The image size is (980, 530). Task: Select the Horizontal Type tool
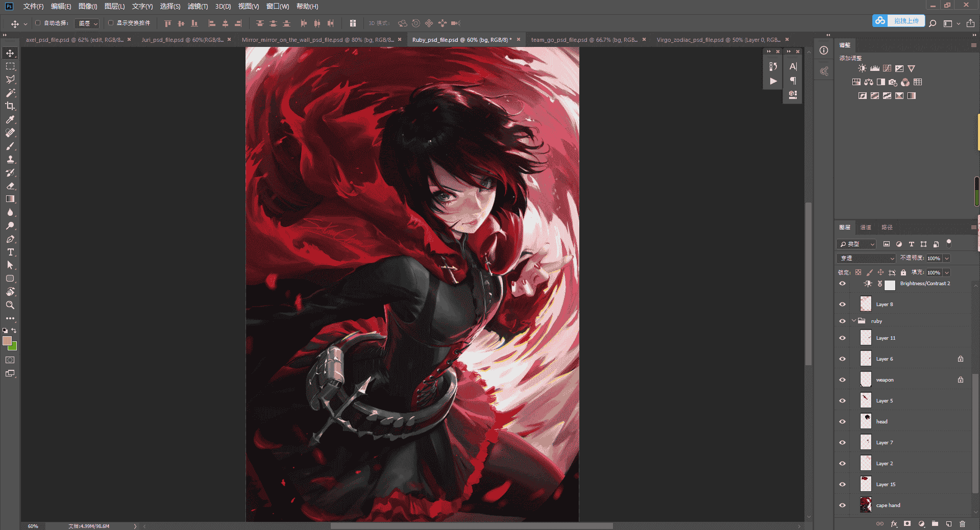[x=10, y=252]
